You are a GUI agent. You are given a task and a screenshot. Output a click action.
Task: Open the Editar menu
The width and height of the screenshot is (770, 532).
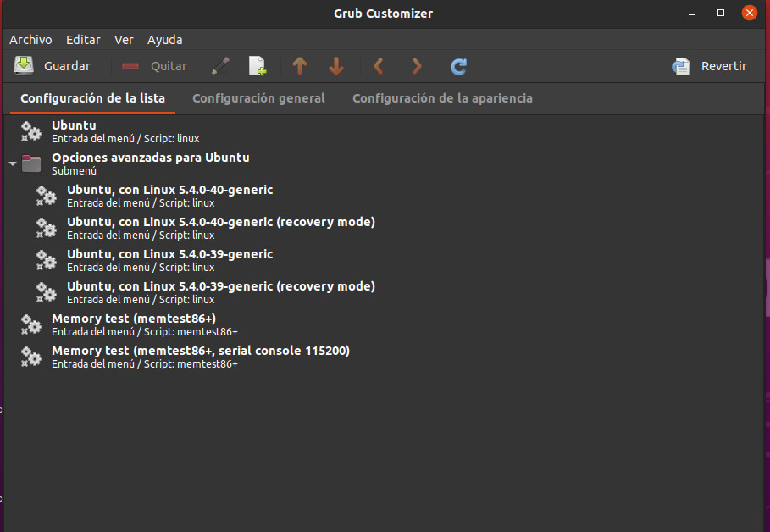pyautogui.click(x=83, y=40)
